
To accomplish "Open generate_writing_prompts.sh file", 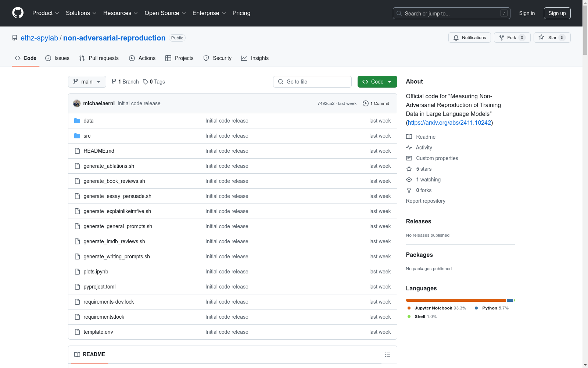I will point(117,256).
